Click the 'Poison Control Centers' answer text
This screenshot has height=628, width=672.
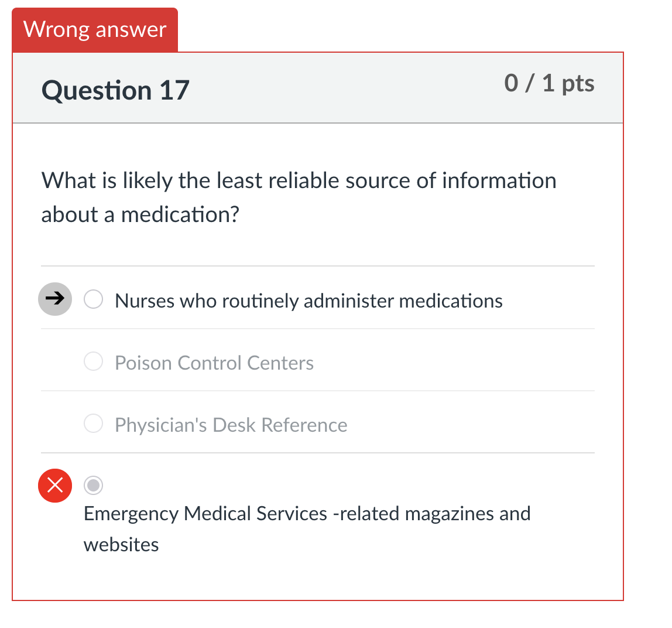click(x=214, y=363)
